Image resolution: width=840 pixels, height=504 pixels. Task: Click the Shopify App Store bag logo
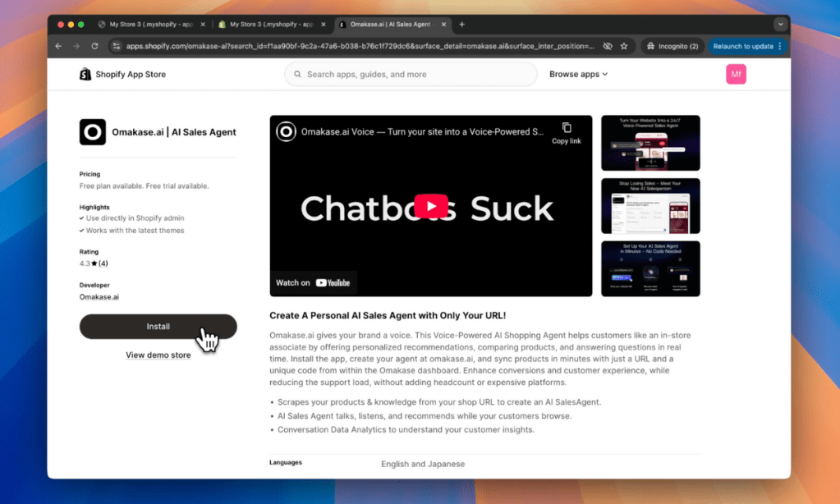click(x=85, y=75)
